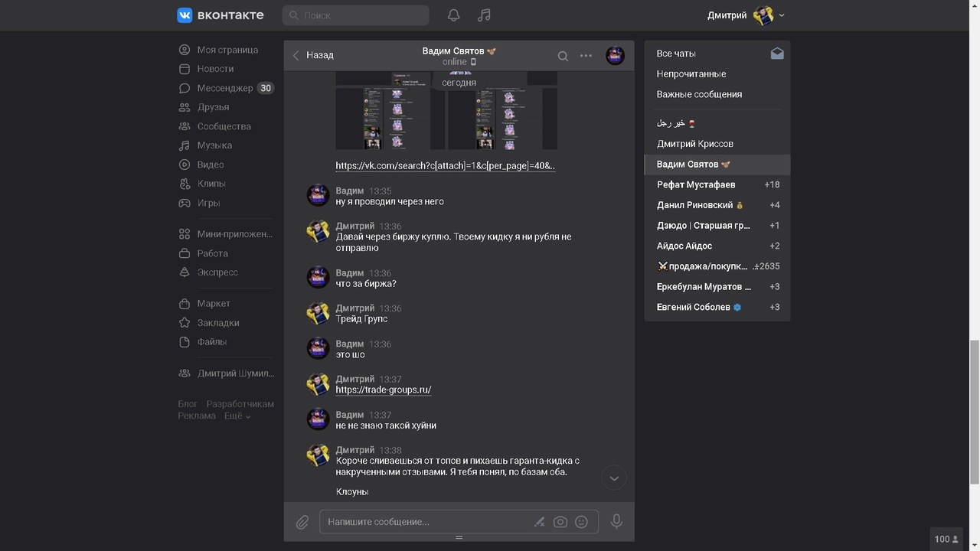Image resolution: width=980 pixels, height=551 pixels.
Task: Open the notifications bell
Action: (453, 15)
